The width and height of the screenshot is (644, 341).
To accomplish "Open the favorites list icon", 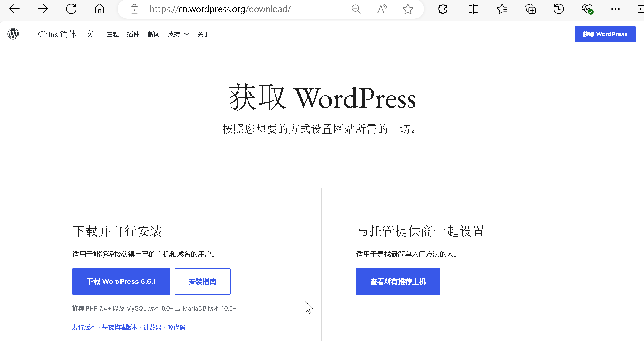I will tap(502, 9).
